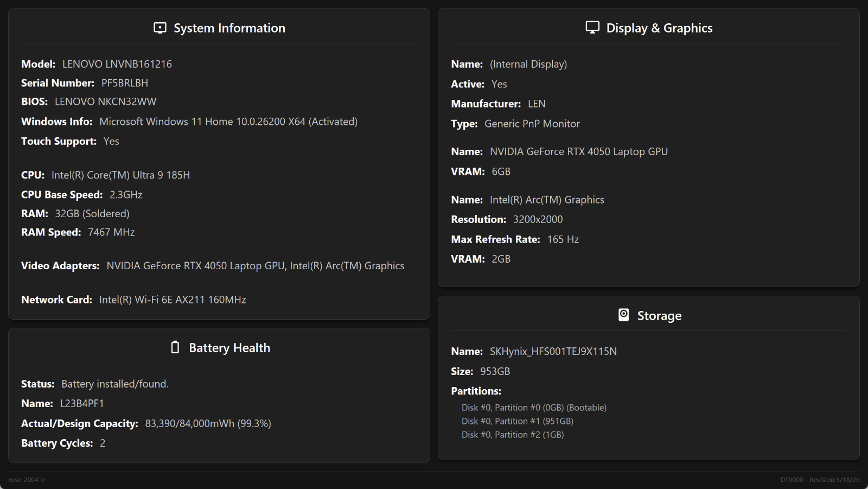Screen dimensions: 868x489
Task: Click the Battery Cycles value 2
Action: point(103,443)
